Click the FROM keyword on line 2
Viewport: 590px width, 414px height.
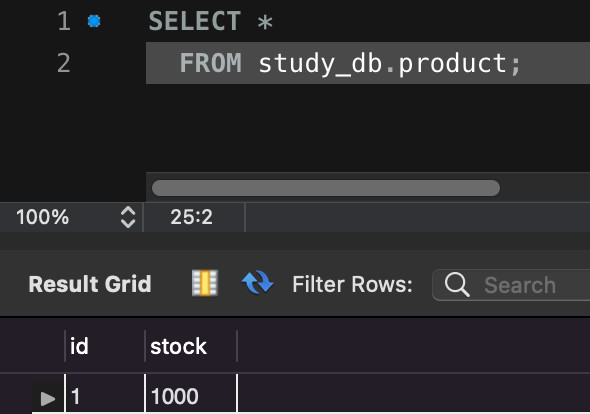coord(210,63)
